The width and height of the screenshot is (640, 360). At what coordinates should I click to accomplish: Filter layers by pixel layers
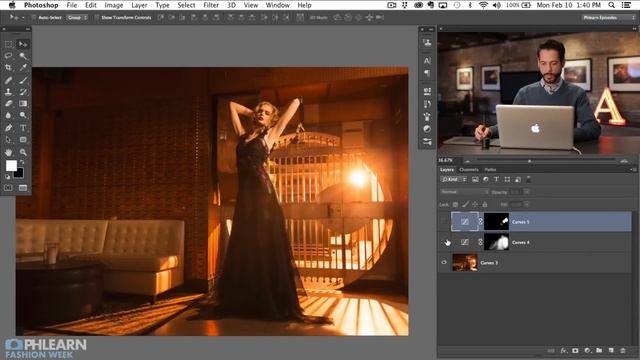[475, 179]
